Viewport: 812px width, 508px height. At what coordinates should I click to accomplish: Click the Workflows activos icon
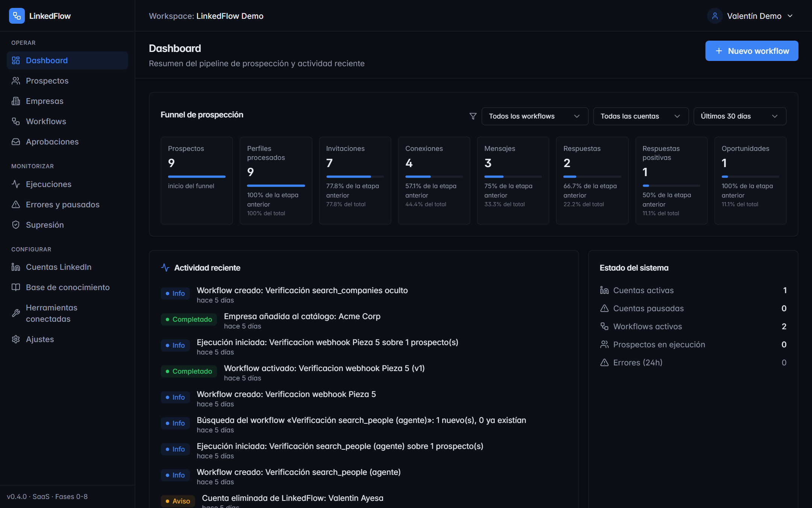(604, 327)
